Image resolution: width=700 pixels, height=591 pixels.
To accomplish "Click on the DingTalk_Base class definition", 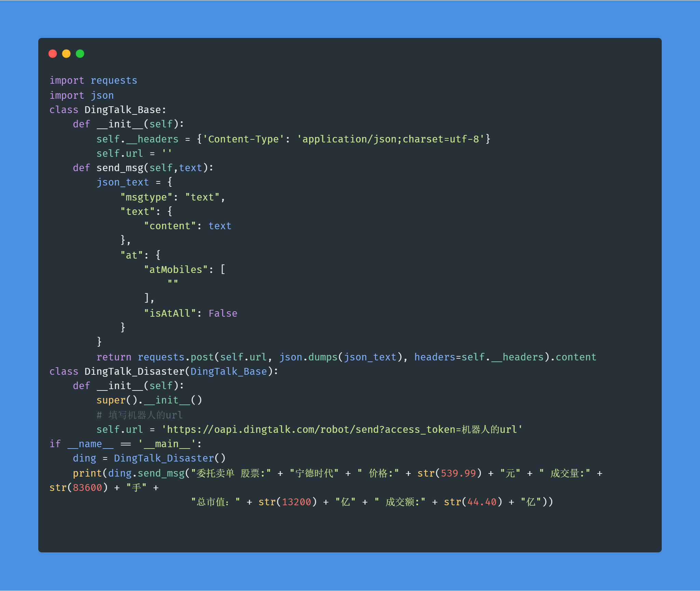I will point(115,111).
